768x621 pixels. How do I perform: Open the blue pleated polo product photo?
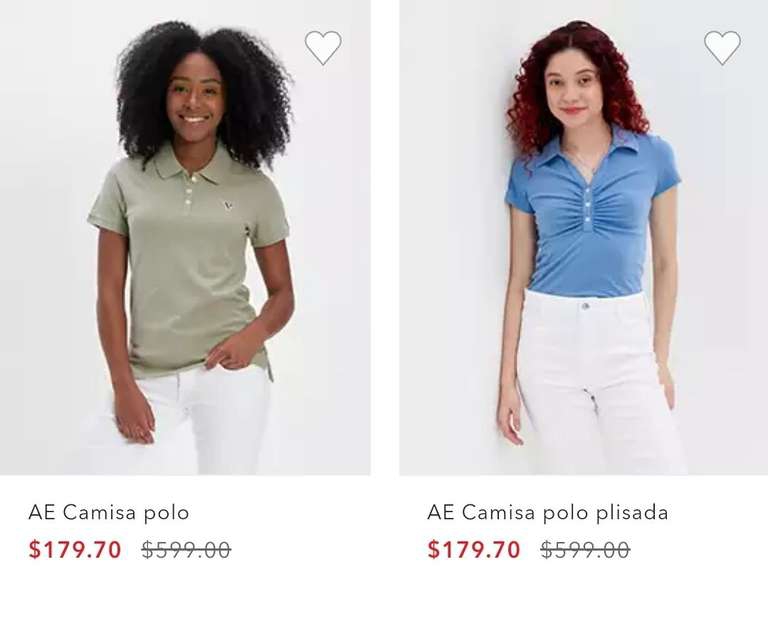[x=583, y=238]
